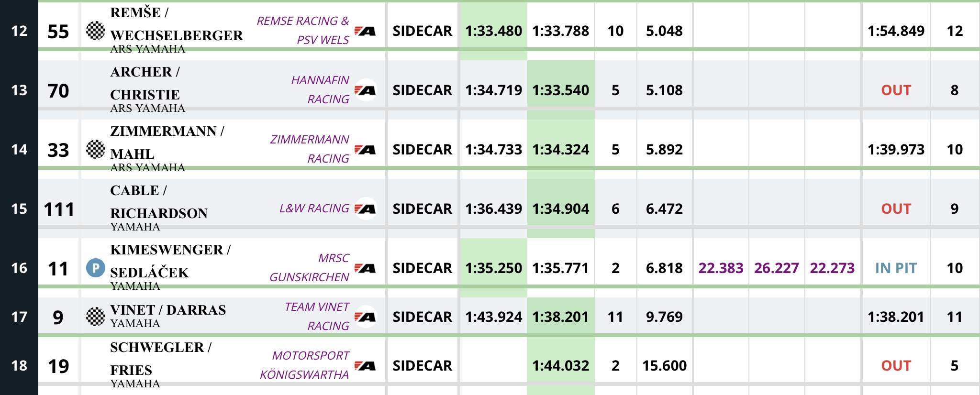
Task: Click the blue P pit icon for Kimeswenger
Action: [x=96, y=268]
